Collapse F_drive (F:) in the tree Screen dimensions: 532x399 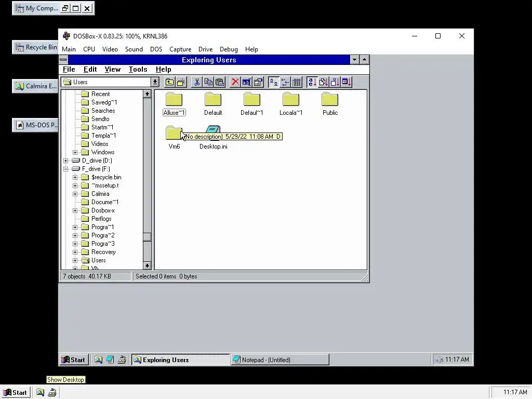coord(66,169)
